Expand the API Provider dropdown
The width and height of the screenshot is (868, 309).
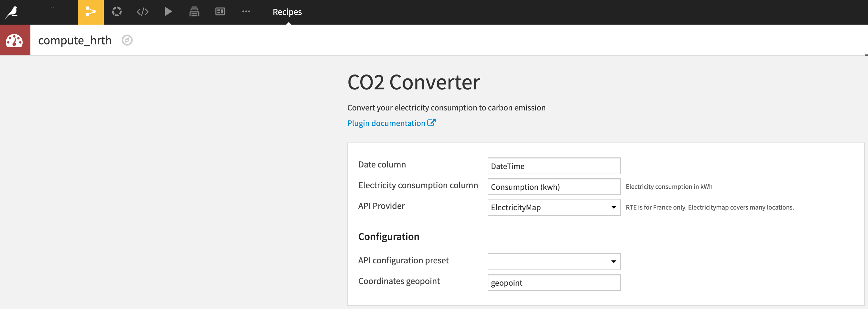coord(554,208)
